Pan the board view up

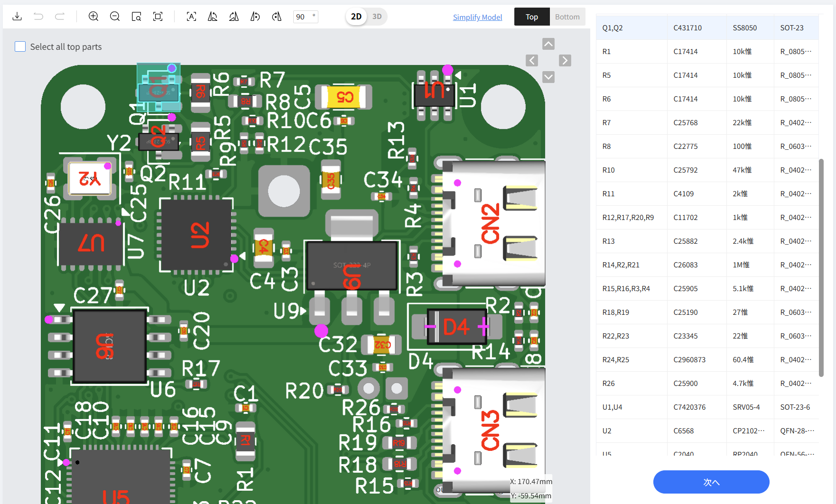(548, 44)
